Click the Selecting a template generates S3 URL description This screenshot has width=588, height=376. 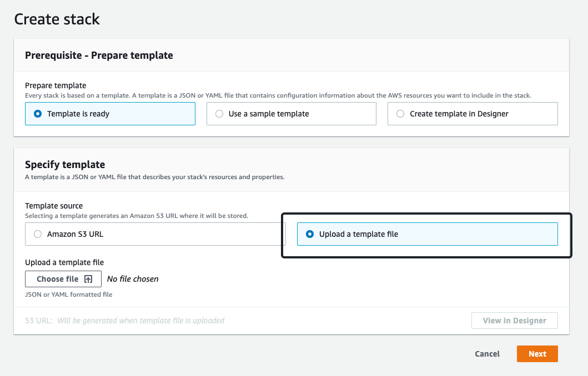click(137, 216)
